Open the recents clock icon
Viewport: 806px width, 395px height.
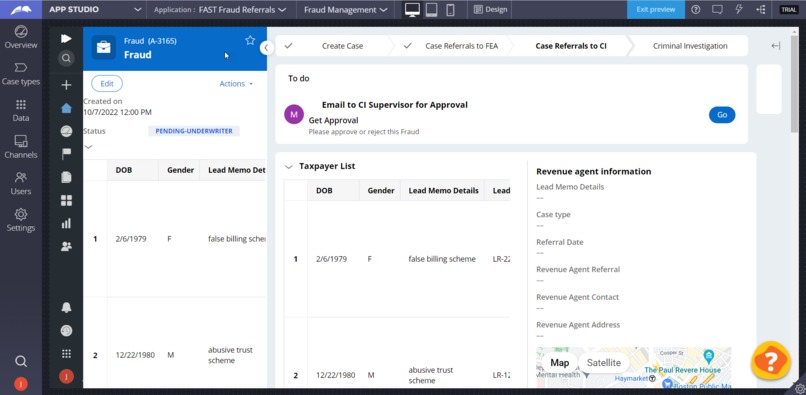pyautogui.click(x=66, y=330)
